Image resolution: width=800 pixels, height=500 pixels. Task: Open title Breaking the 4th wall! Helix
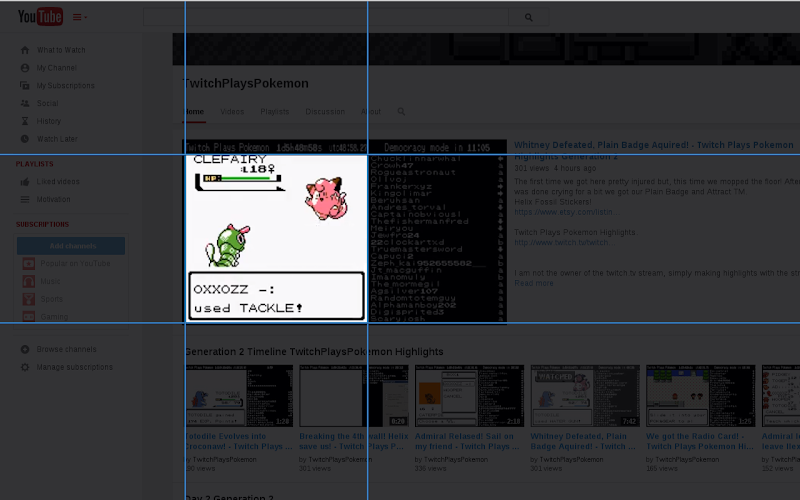[354, 442]
